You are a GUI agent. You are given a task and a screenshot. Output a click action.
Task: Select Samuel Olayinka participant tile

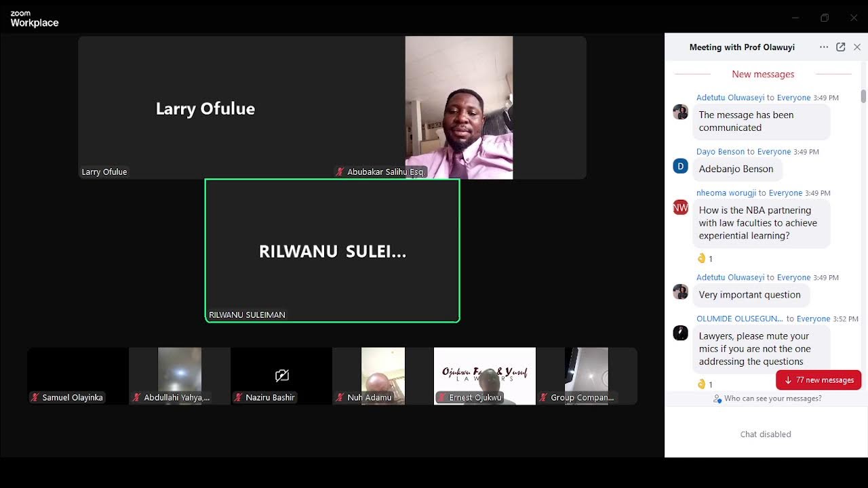click(x=78, y=376)
